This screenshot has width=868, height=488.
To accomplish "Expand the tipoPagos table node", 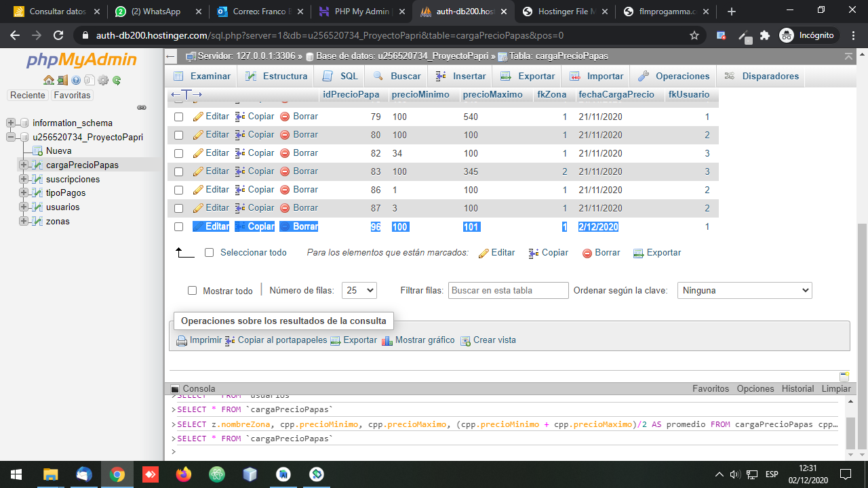I will click(24, 193).
